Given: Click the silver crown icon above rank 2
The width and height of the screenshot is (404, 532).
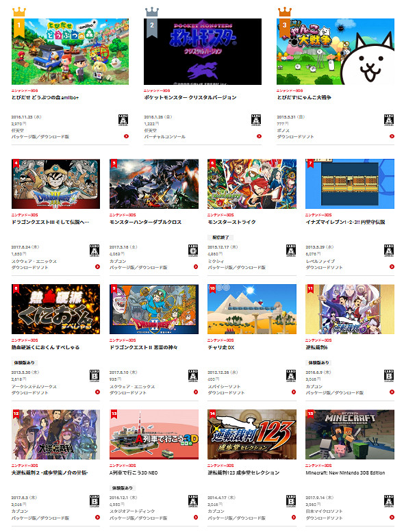Looking at the screenshot, I should pos(152,12).
